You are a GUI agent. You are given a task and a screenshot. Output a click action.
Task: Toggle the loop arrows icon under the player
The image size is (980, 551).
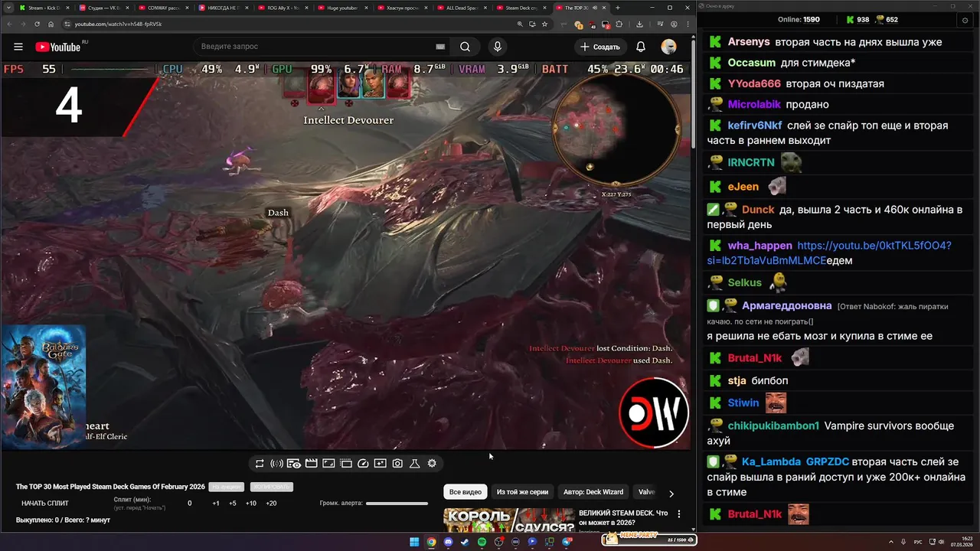click(260, 464)
